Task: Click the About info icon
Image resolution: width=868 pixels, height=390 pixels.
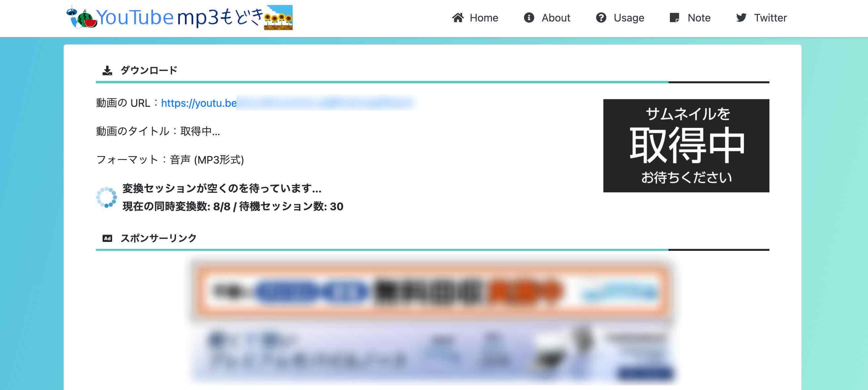Action: [x=529, y=17]
